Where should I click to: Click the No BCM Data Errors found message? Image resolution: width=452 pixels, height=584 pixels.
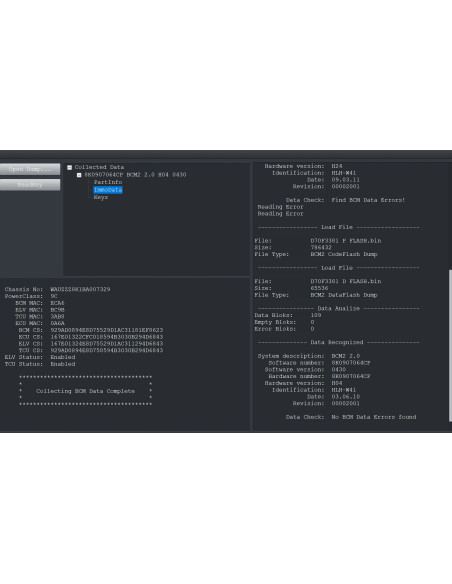click(374, 417)
